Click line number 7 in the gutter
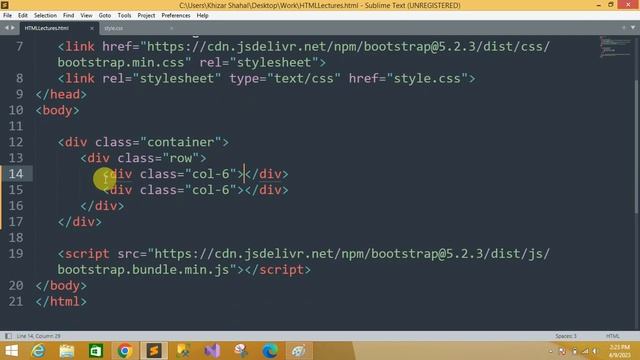640x360 pixels. pyautogui.click(x=19, y=47)
